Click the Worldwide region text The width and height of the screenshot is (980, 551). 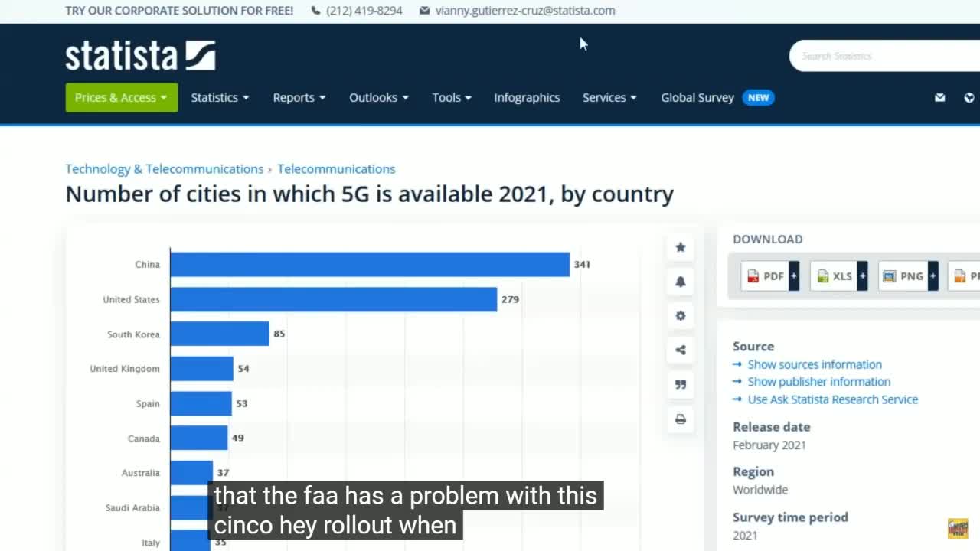[x=760, y=490]
